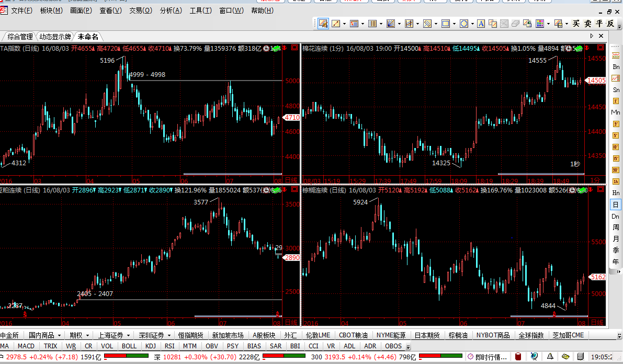Expand the dropdown beside the rectangle tool

(454, 24)
